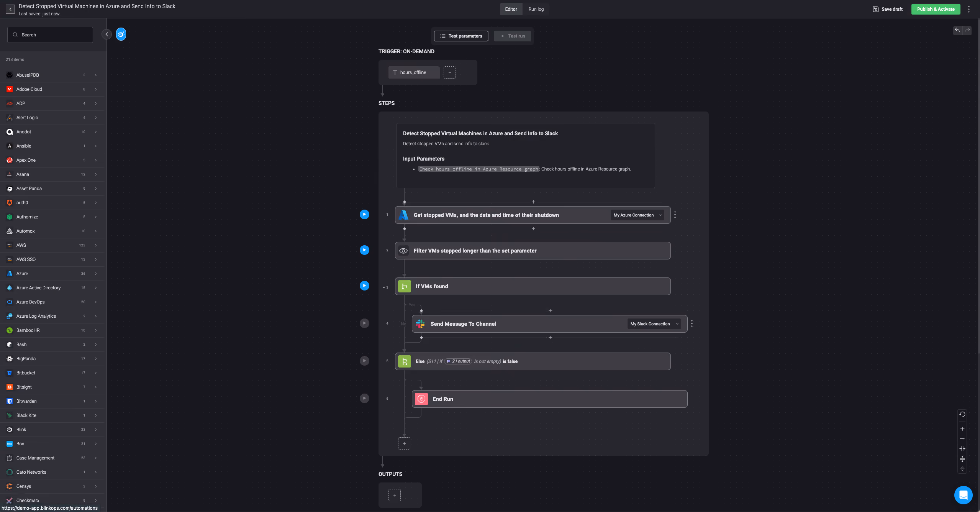Open Adobe Cloud in the integrations list
Image resolution: width=980 pixels, height=512 pixels.
[52, 89]
